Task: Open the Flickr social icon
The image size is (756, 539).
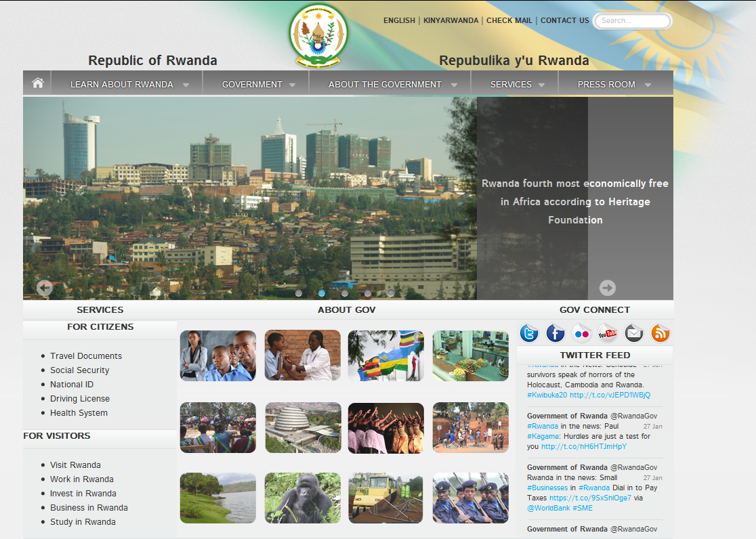Action: pyautogui.click(x=581, y=333)
